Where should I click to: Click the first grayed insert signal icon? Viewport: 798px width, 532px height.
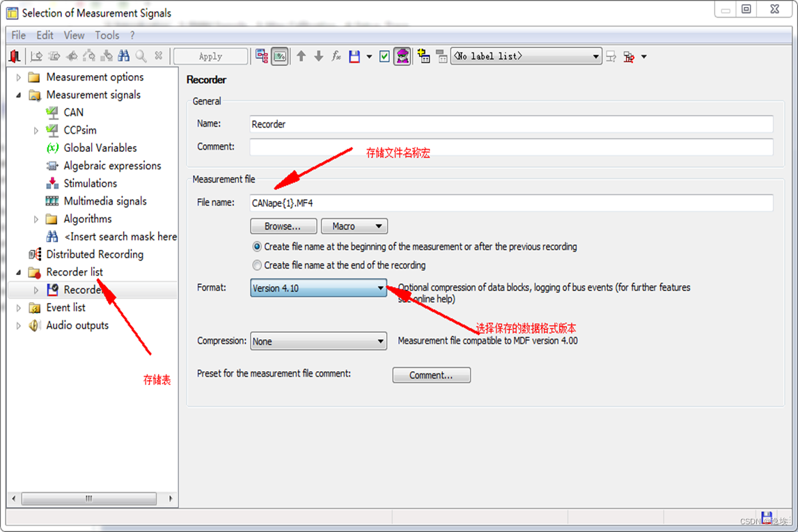(x=36, y=56)
